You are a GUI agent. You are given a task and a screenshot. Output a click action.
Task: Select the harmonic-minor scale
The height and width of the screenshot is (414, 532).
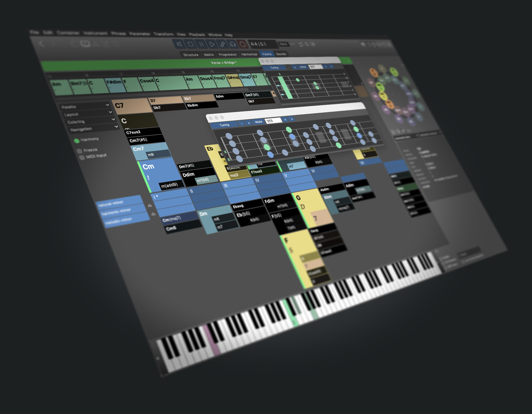(123, 211)
